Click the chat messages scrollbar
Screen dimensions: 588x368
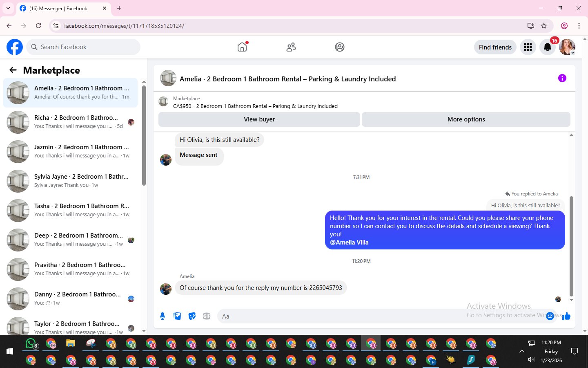tap(571, 246)
